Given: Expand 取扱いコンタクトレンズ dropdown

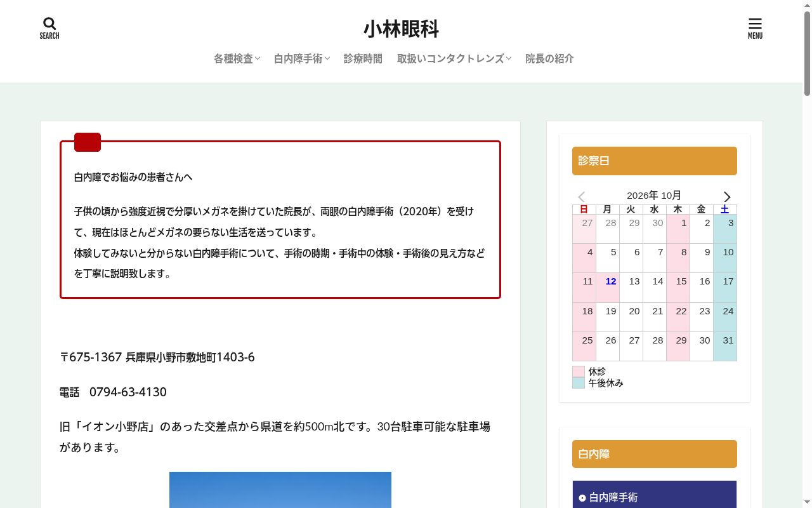Looking at the screenshot, I should click(x=454, y=58).
